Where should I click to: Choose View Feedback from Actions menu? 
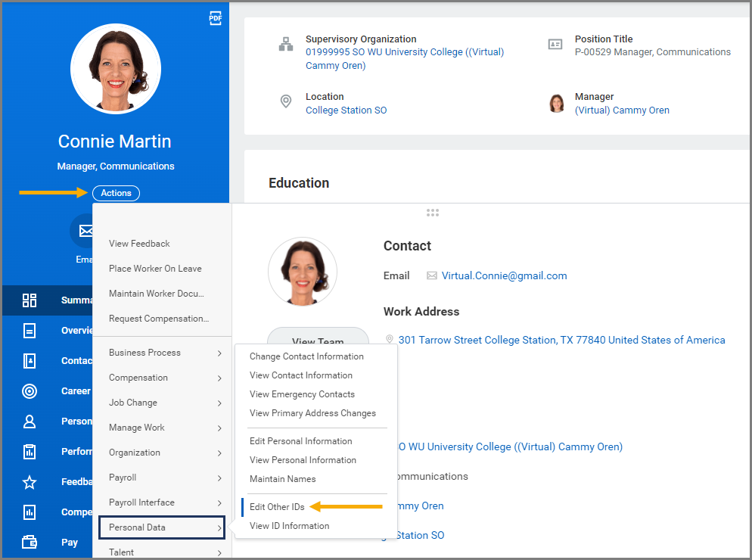pos(139,244)
